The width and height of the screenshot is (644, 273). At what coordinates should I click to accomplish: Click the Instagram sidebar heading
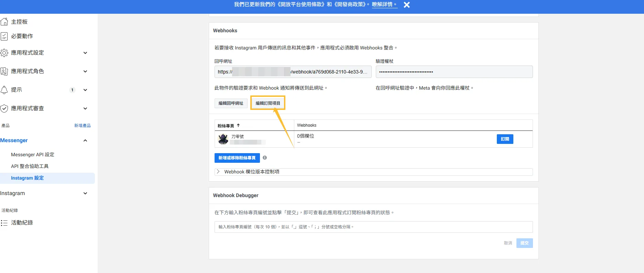(x=13, y=193)
